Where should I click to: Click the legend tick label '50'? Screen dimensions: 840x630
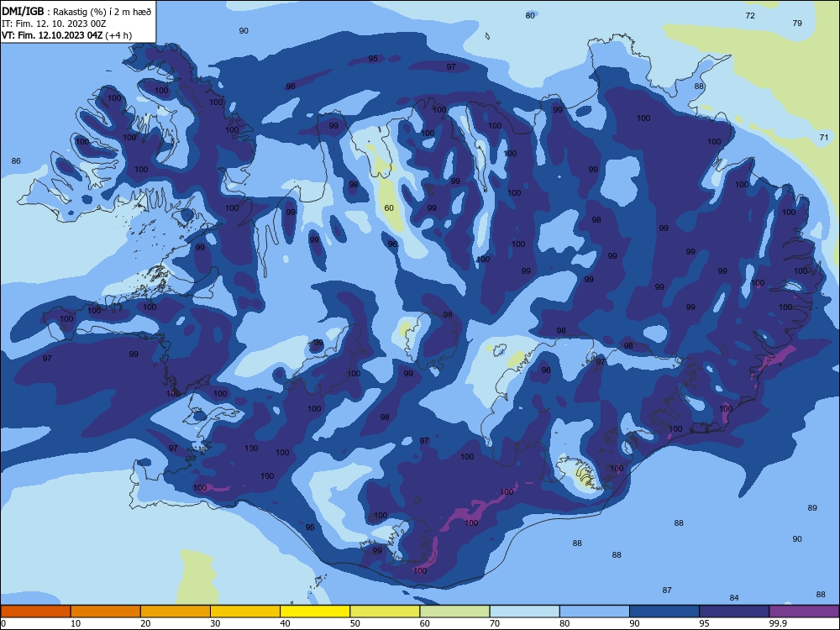tap(354, 623)
